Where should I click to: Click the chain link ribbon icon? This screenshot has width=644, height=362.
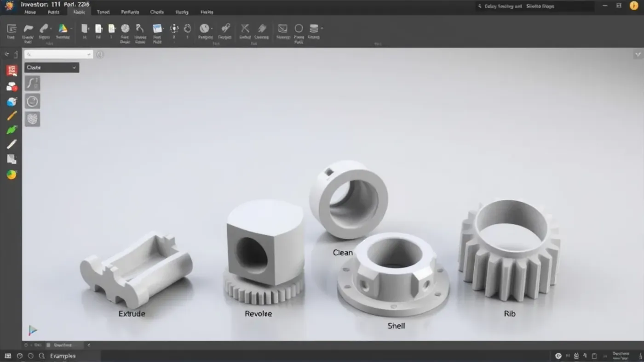click(225, 28)
